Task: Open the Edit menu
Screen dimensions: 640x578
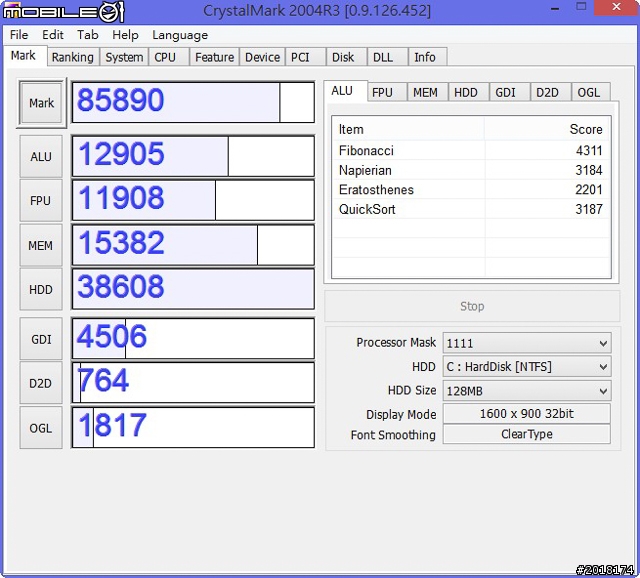Action: [53, 35]
